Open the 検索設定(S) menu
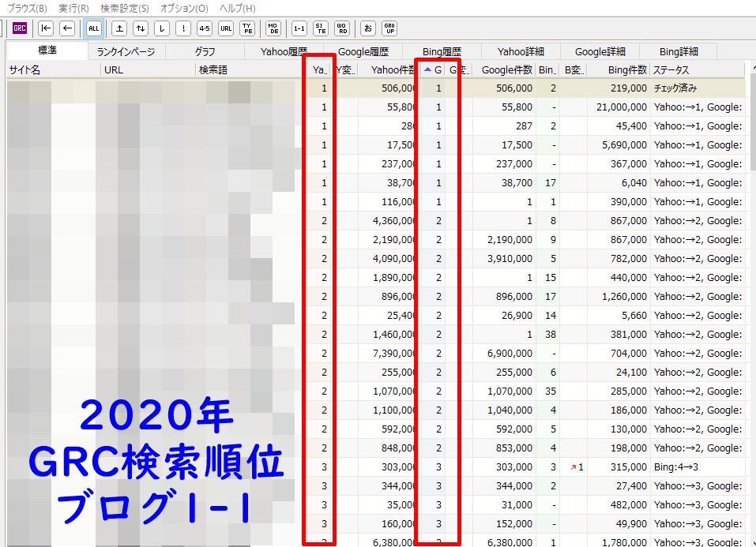Viewport: 756px width, 547px height. pyautogui.click(x=124, y=8)
